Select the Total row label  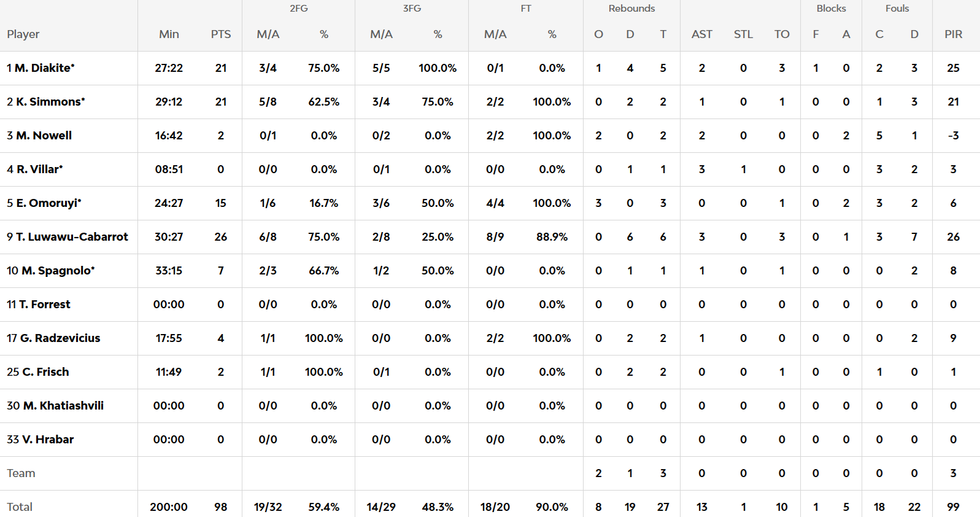(x=20, y=507)
